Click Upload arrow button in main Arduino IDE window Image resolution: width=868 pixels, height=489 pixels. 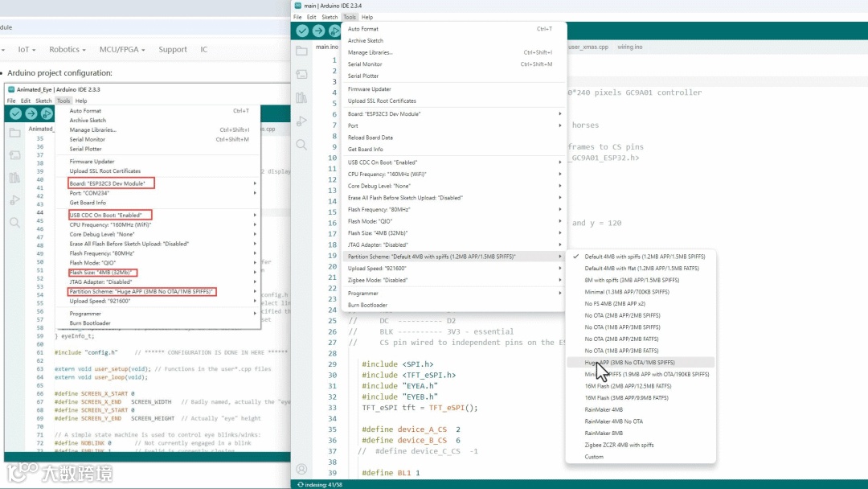[x=318, y=31]
